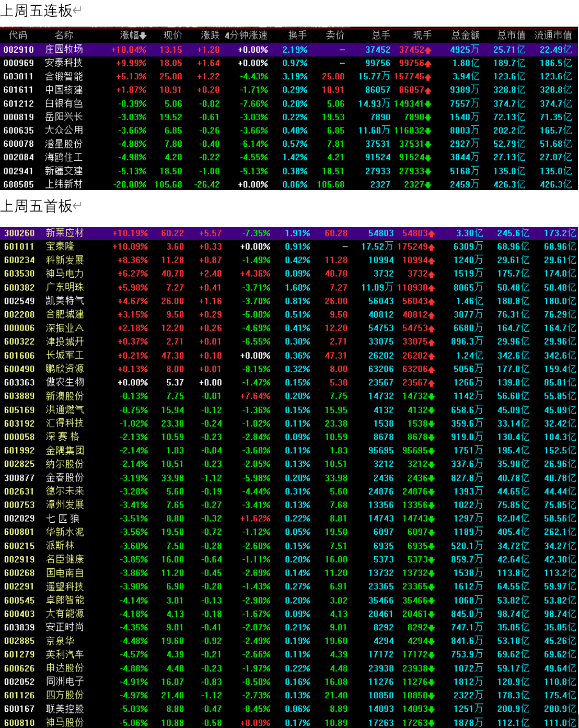This screenshot has width=579, height=728.
Task: Click the 总金额 column header
Action: coord(466,35)
